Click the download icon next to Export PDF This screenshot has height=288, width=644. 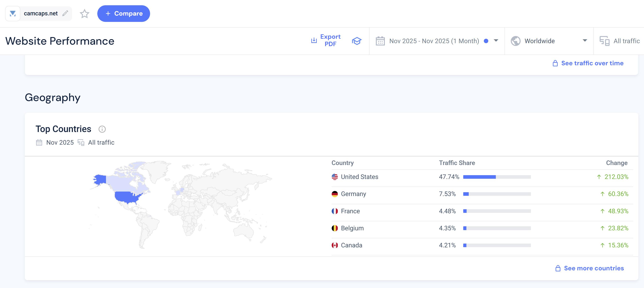(314, 40)
